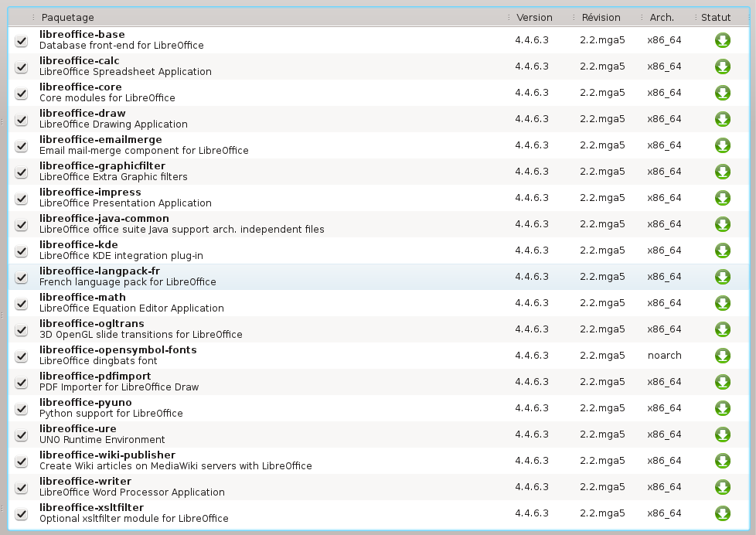The height and width of the screenshot is (535, 756).
Task: Click the 2.2.mga5 revision cell for libreoffice-calc
Action: coord(601,66)
